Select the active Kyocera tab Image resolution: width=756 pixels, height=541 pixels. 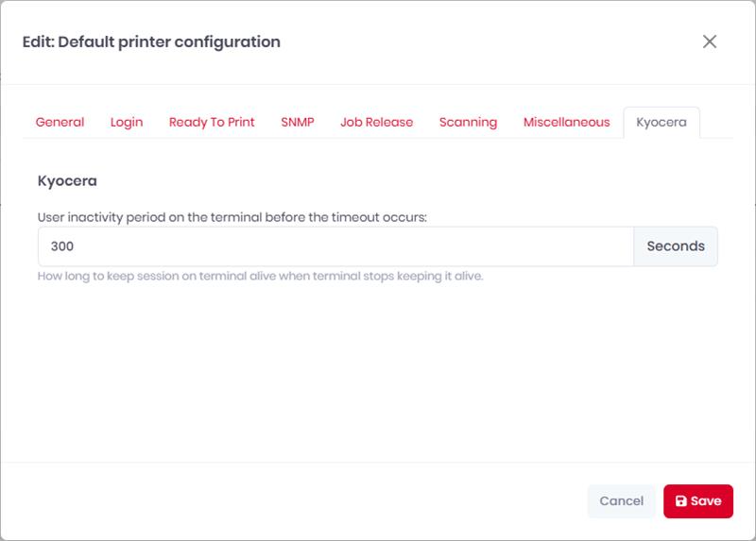[661, 123]
